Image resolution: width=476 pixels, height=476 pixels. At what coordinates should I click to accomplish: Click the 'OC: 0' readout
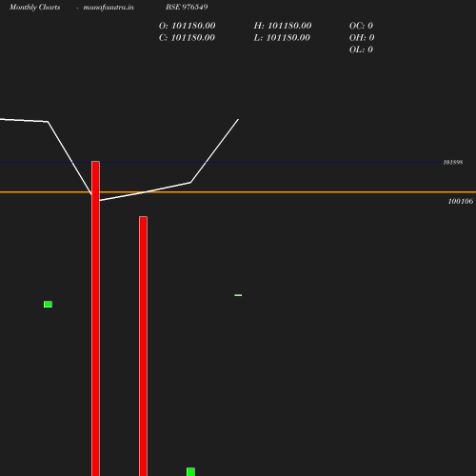tap(361, 26)
